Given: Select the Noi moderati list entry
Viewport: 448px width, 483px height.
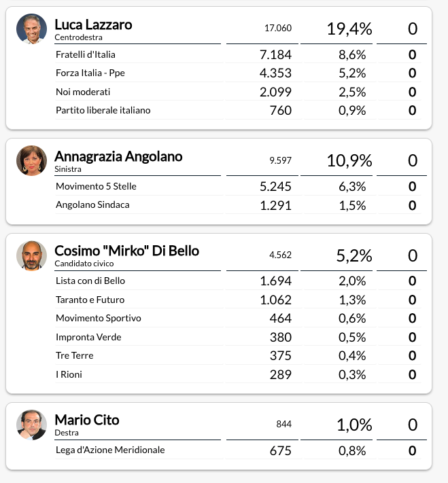Looking at the screenshot, I should [238, 92].
